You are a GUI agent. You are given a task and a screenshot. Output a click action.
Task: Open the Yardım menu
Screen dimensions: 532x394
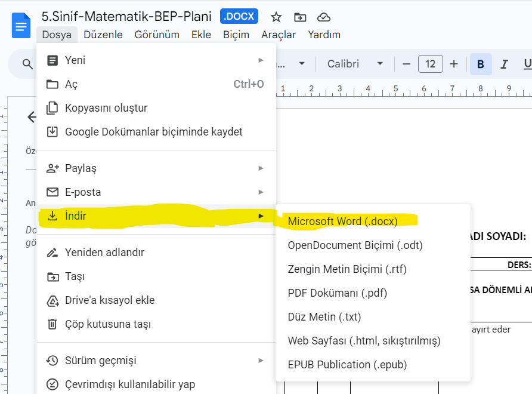click(324, 35)
